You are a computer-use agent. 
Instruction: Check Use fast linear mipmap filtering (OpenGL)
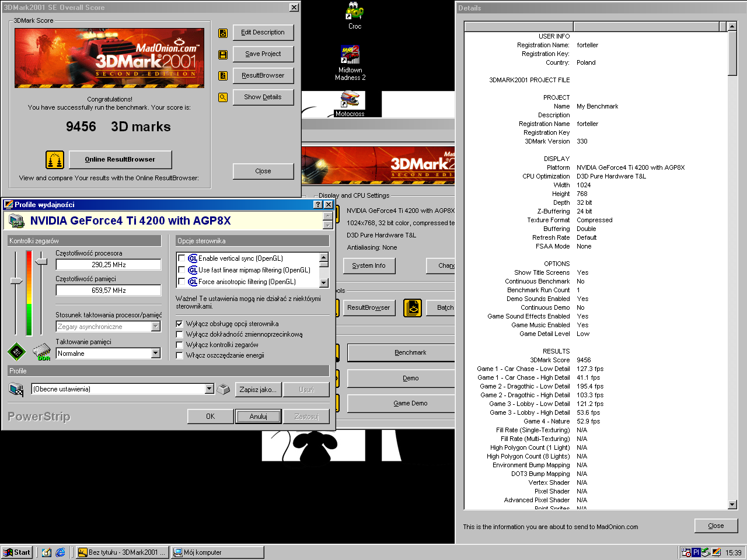[181, 270]
